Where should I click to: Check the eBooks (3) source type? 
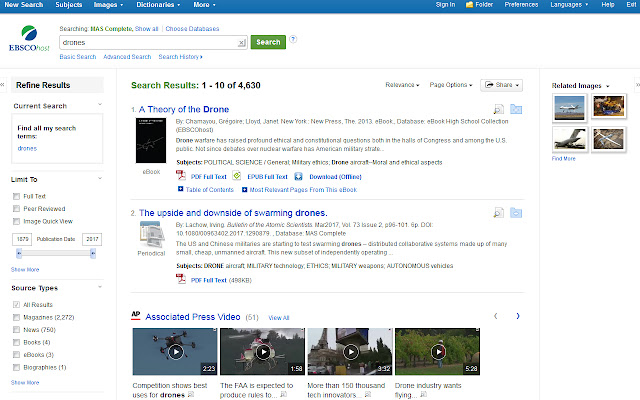point(16,354)
